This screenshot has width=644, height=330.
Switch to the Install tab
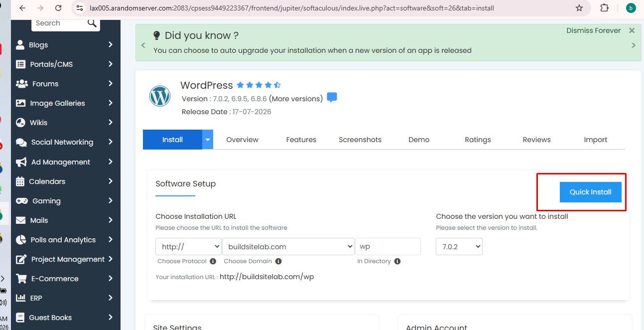tap(172, 140)
